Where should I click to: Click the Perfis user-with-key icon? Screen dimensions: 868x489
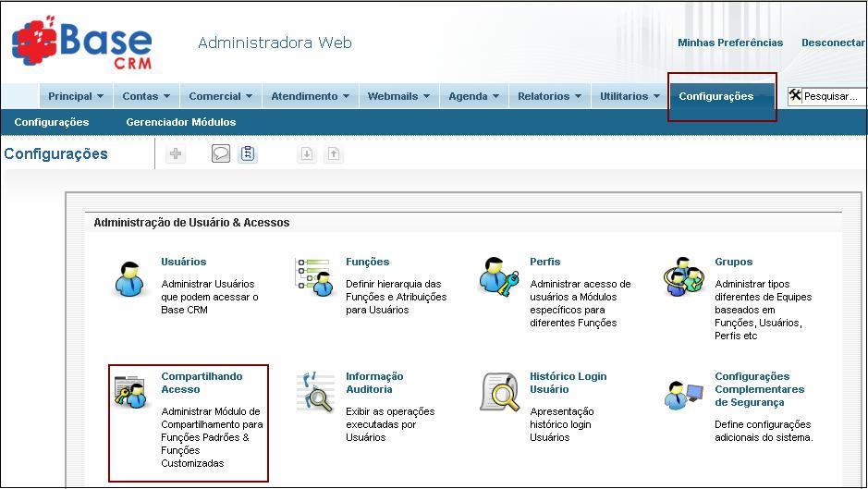pos(499,276)
